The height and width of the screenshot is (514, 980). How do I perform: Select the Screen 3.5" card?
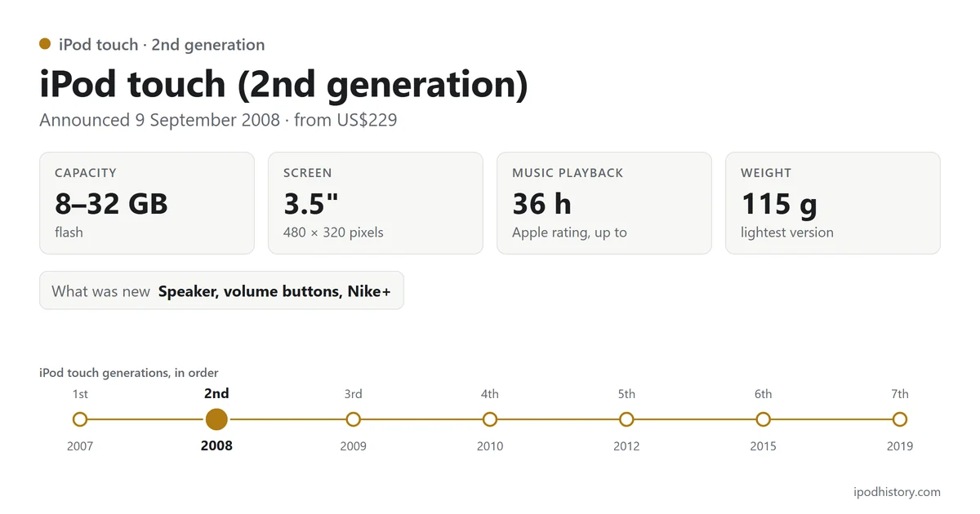pyautogui.click(x=376, y=203)
